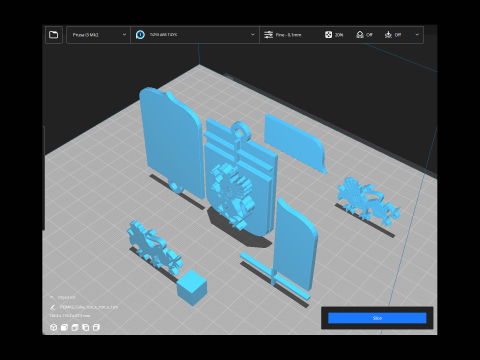Image resolution: width=480 pixels, height=360 pixels.
Task: Open the Prusa i3 Mk2 printer dropdown
Action: (98, 35)
